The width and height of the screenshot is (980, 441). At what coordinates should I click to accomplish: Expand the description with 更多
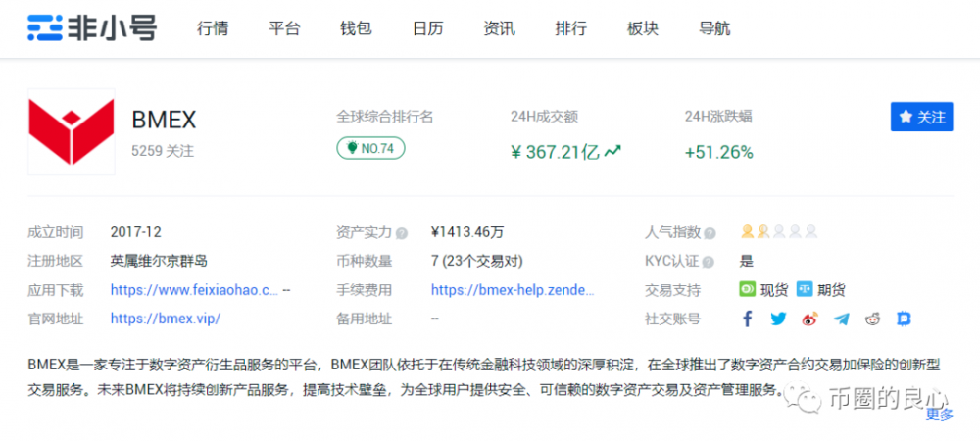point(940,415)
